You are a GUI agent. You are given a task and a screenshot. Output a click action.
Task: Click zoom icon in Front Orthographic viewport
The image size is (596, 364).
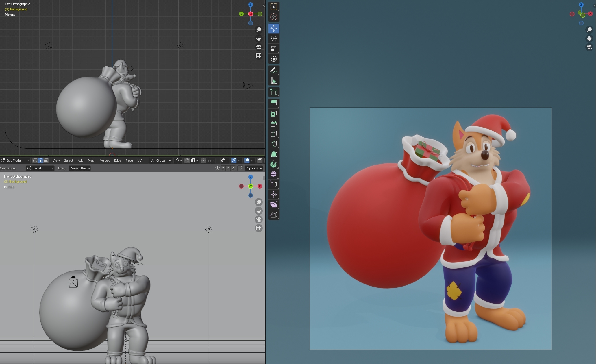(259, 202)
